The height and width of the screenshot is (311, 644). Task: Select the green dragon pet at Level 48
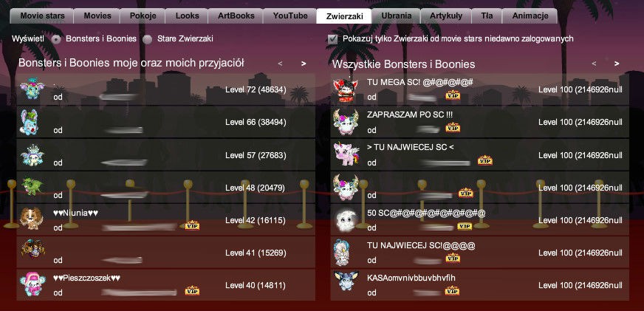point(31,186)
